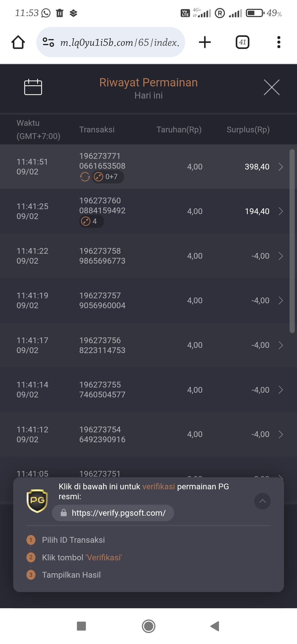Tap the browser home icon

pyautogui.click(x=18, y=42)
